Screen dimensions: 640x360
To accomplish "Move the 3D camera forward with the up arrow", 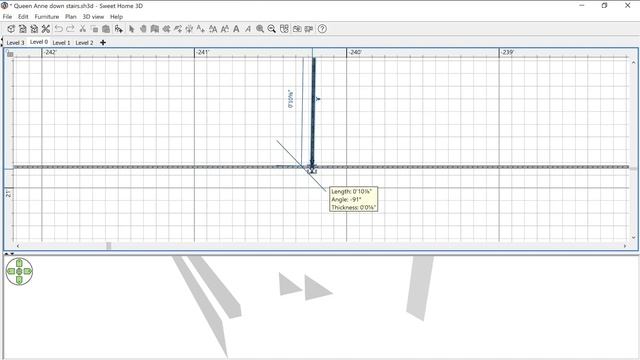I will [19, 263].
